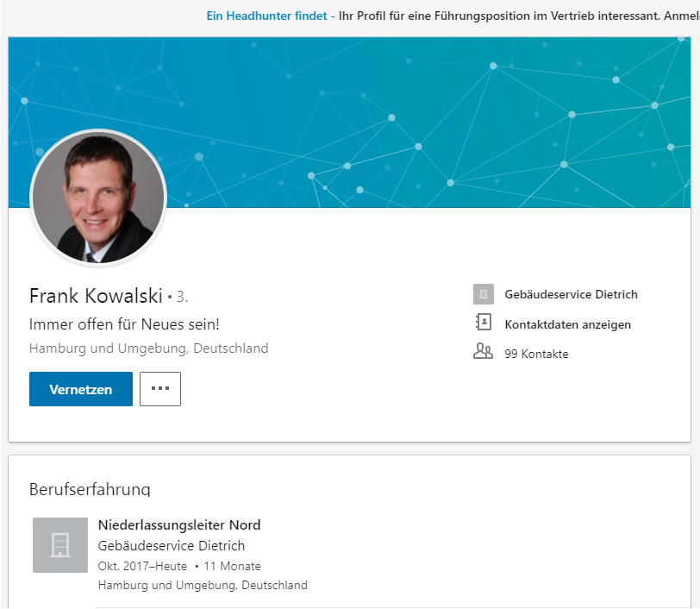
Task: Click the Berufserfahrung section heading
Action: (90, 489)
